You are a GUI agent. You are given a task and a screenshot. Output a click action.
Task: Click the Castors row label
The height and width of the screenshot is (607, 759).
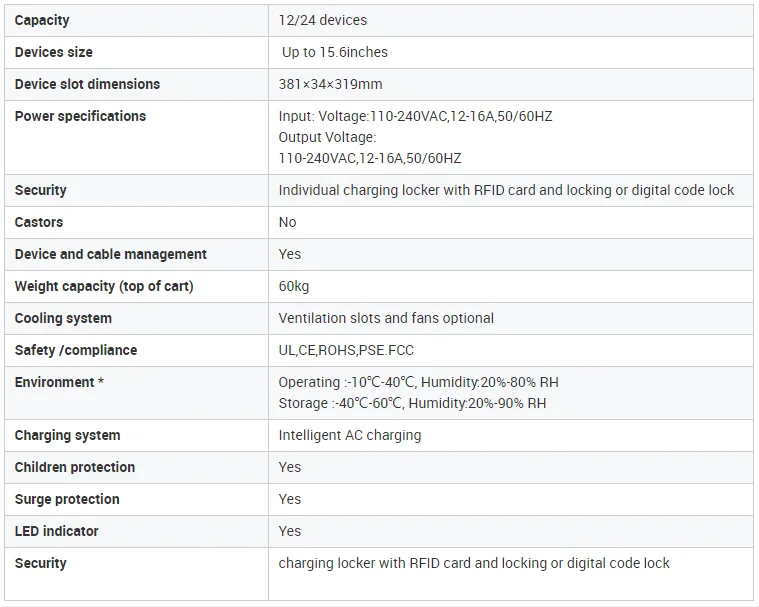[39, 222]
